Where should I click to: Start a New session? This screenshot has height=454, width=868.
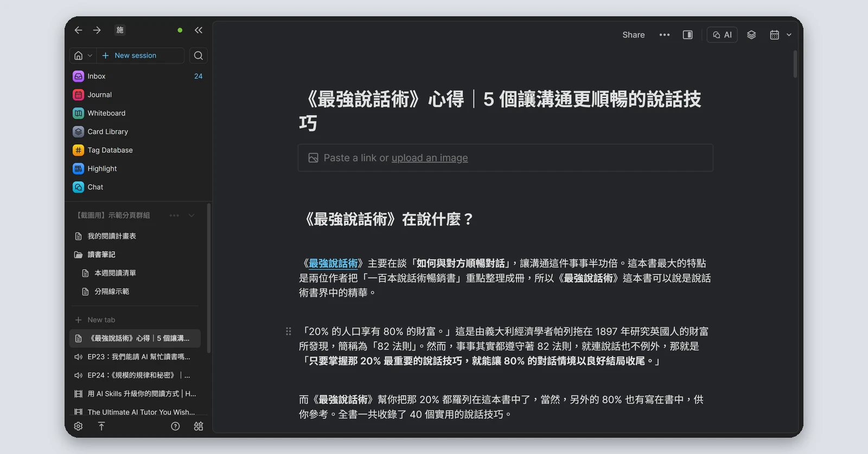click(130, 55)
